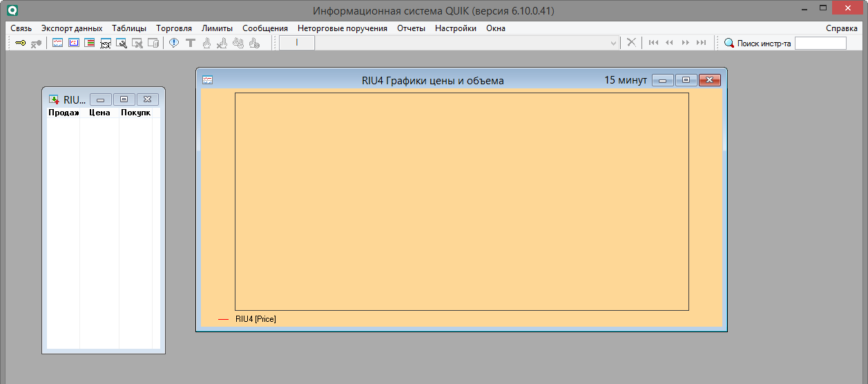868x384 pixels.
Task: Open the Торговля menu
Action: 174,28
